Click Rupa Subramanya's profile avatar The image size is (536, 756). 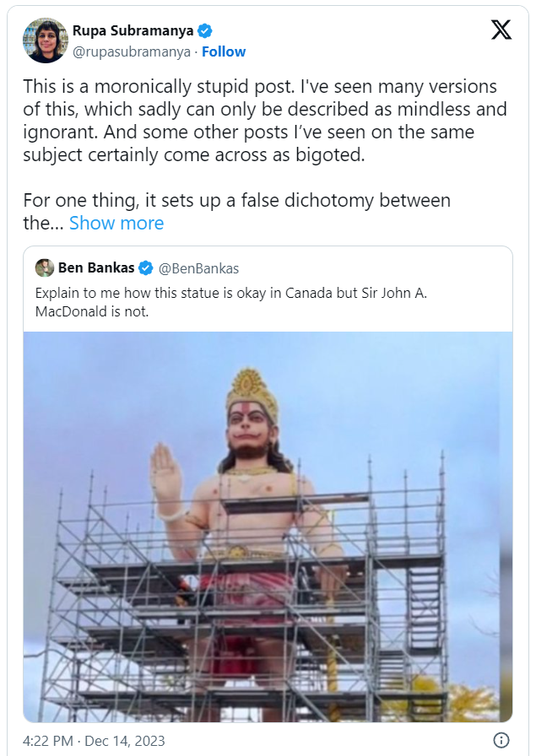tap(46, 40)
